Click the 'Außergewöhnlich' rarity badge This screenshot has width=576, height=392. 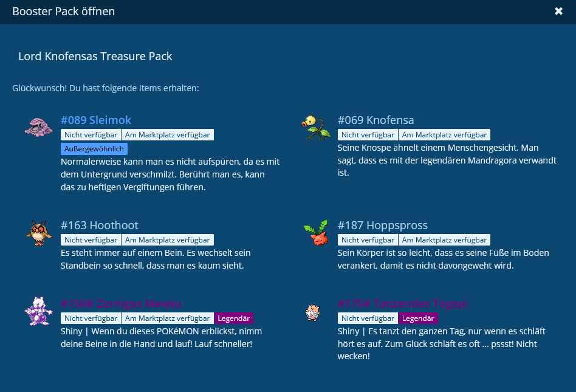click(94, 149)
